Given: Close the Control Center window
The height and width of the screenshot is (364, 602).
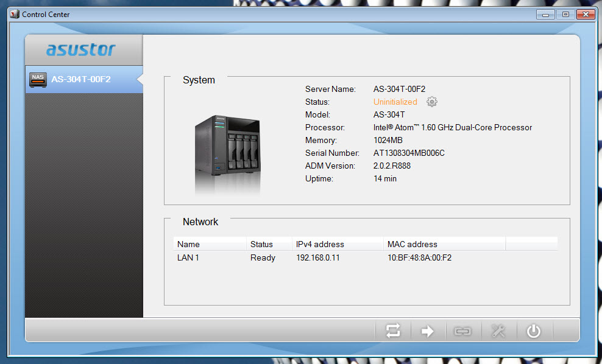Looking at the screenshot, I should coord(586,15).
